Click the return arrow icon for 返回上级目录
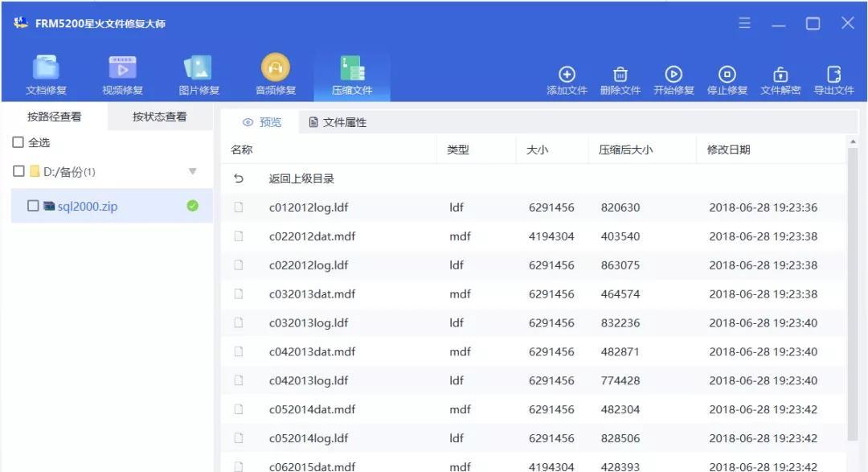This screenshot has height=472, width=868. [239, 179]
